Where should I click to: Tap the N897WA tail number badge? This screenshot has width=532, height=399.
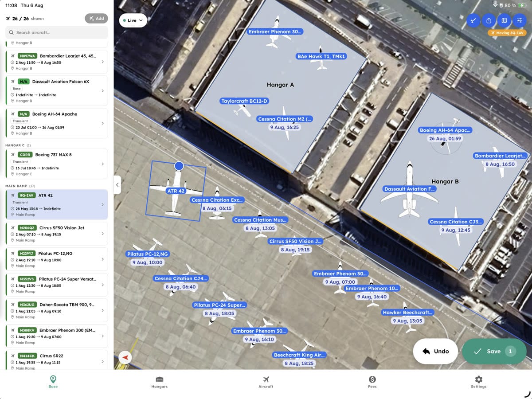27,56
